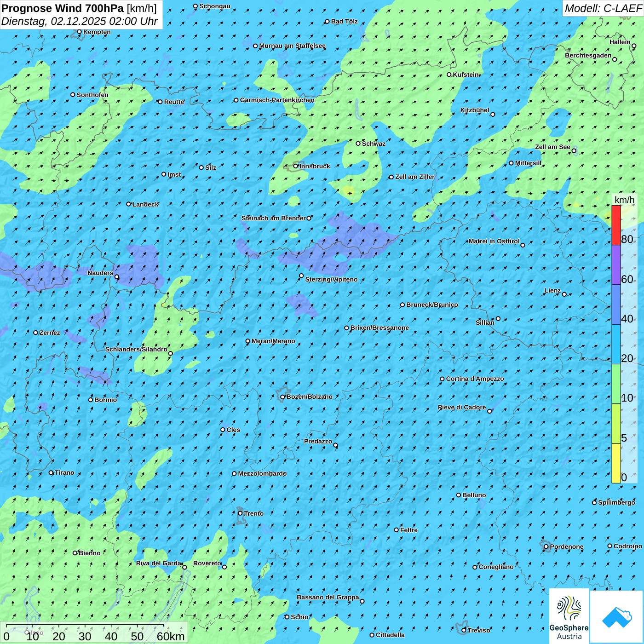
Task: Click the 'Meran/Merano' label
Action: pyautogui.click(x=273, y=341)
